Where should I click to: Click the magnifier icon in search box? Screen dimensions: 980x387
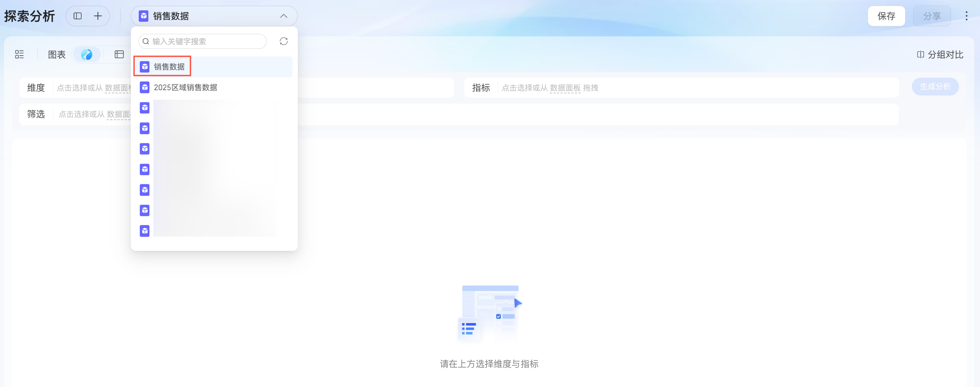tap(146, 41)
